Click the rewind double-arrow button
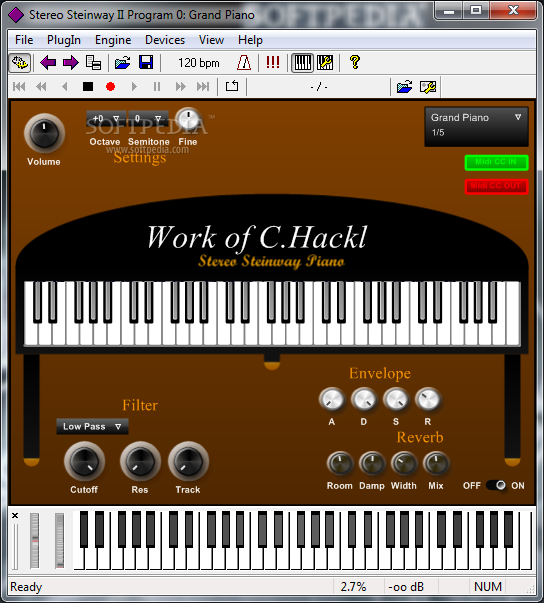This screenshot has height=603, width=544. click(x=41, y=87)
